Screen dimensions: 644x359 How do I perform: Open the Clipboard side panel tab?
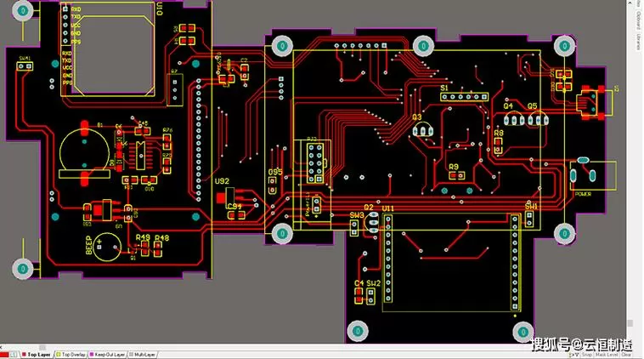tap(639, 20)
